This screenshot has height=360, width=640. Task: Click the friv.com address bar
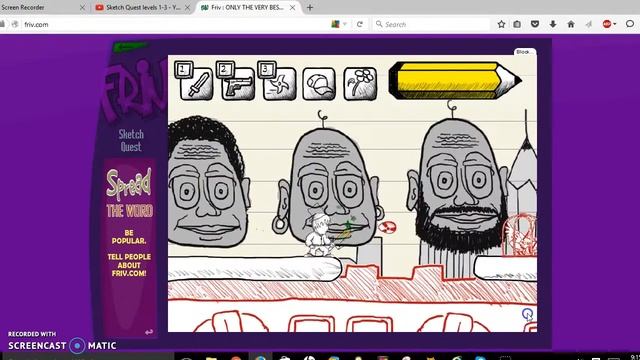click(176, 24)
